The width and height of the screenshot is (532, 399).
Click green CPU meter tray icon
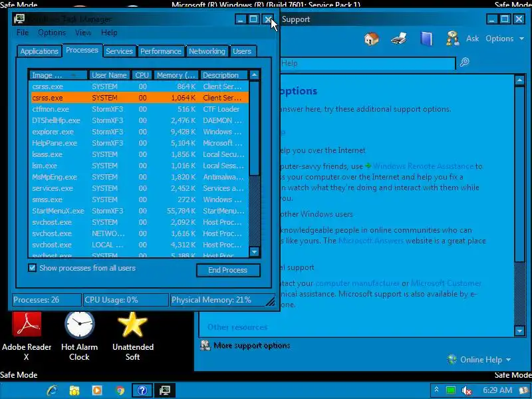[451, 390]
